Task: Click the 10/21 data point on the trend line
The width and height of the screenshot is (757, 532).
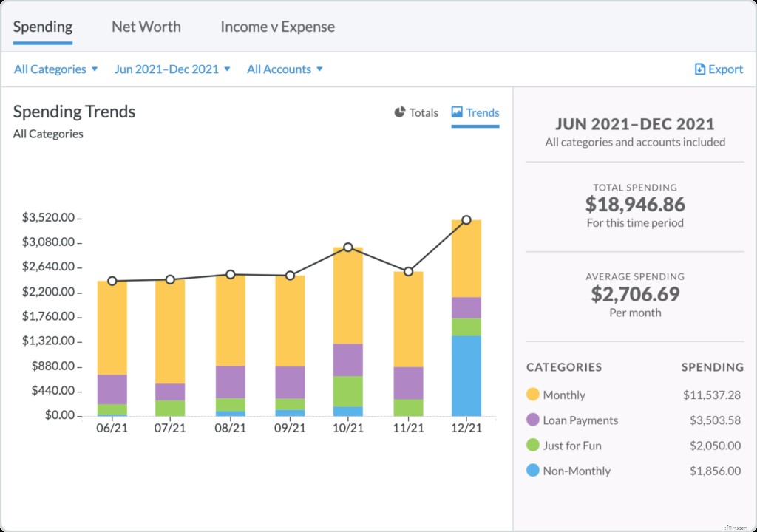Action: [x=348, y=248]
